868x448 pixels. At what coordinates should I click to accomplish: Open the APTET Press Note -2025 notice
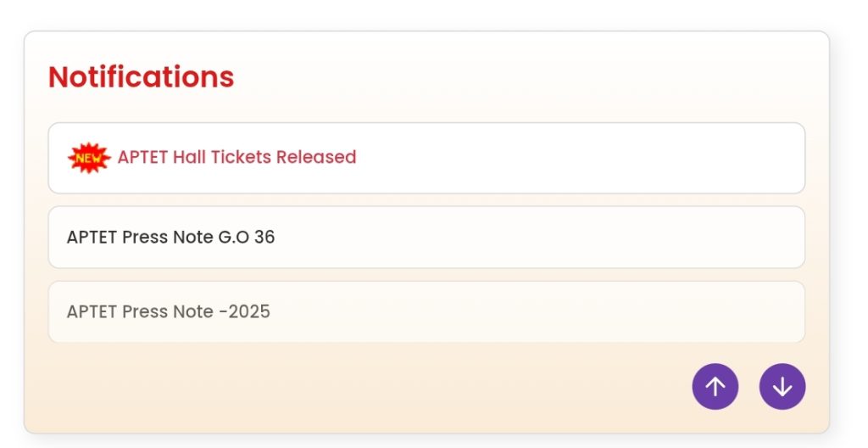point(168,311)
